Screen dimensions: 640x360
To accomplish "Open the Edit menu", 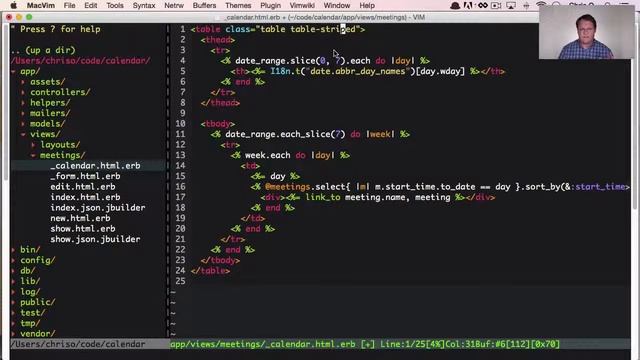I will [x=91, y=5].
